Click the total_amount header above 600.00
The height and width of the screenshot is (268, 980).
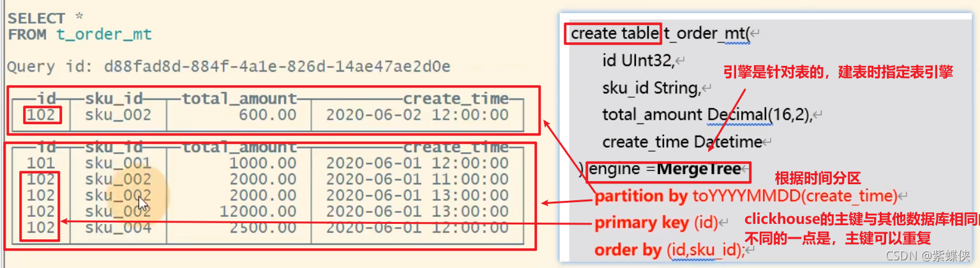click(x=239, y=99)
